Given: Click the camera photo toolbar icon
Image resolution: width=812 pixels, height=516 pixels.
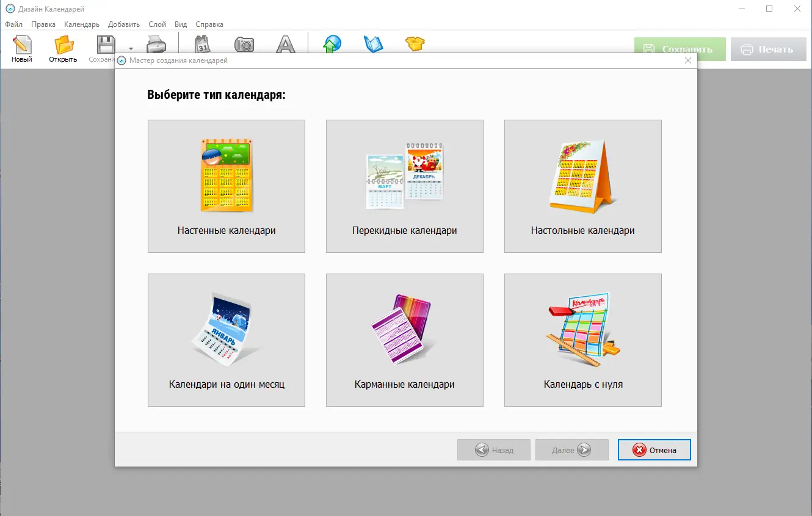Looking at the screenshot, I should pyautogui.click(x=244, y=45).
